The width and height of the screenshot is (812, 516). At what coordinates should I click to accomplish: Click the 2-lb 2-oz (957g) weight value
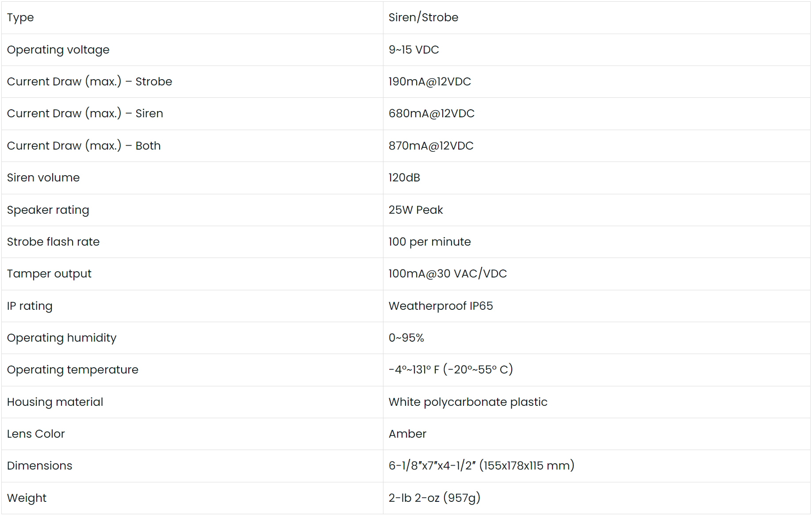click(x=434, y=498)
